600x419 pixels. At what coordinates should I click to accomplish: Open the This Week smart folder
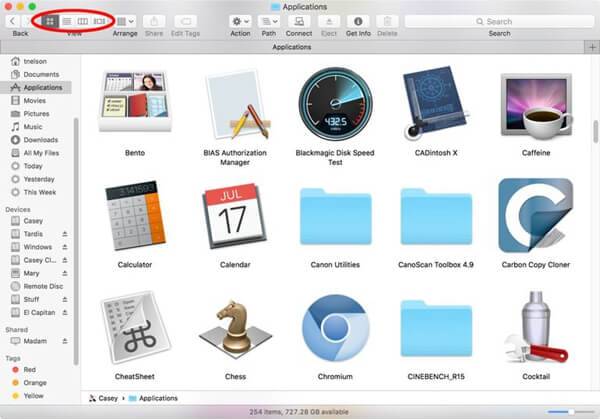(36, 192)
